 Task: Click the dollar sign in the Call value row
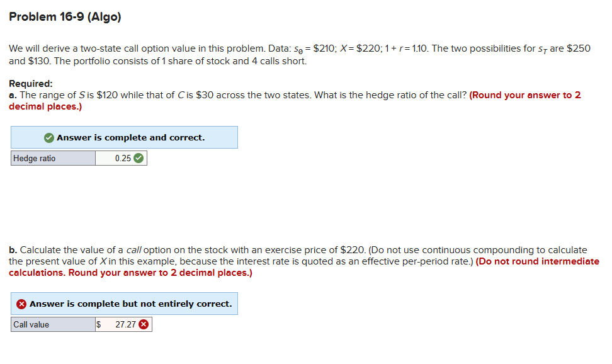point(98,324)
